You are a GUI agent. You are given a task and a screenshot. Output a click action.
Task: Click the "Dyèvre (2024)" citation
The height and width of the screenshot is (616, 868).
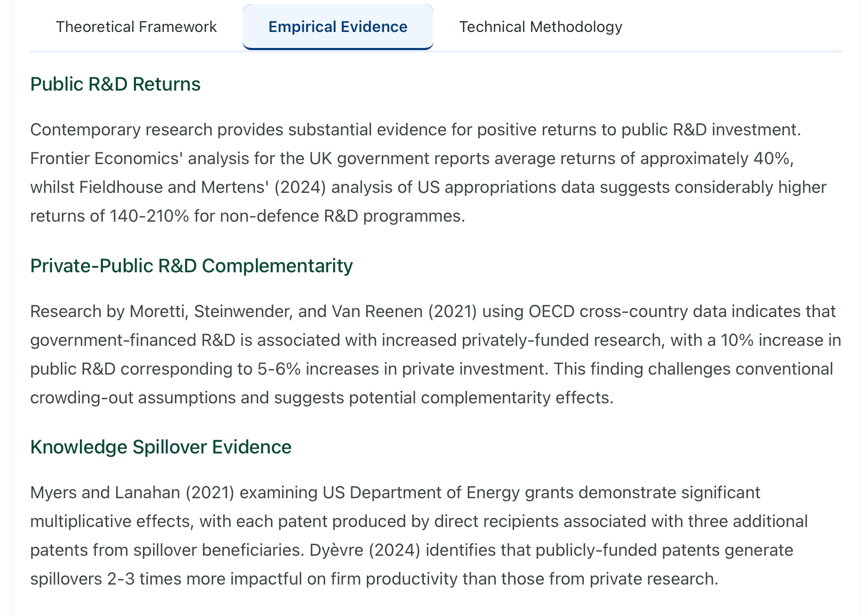tap(365, 550)
